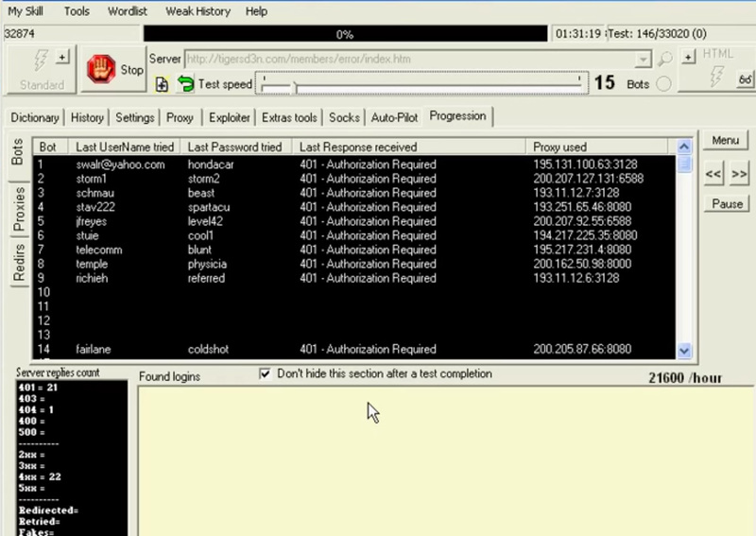Click the Server URL input field
This screenshot has width=756, height=536.
(x=410, y=60)
